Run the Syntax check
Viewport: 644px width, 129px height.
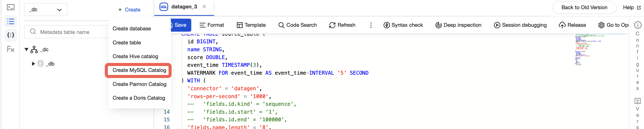coord(403,25)
